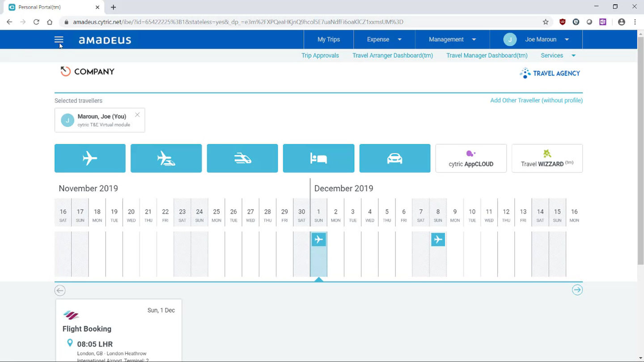The width and height of the screenshot is (644, 362).
Task: Open the rail booking train tile
Action: 242,158
